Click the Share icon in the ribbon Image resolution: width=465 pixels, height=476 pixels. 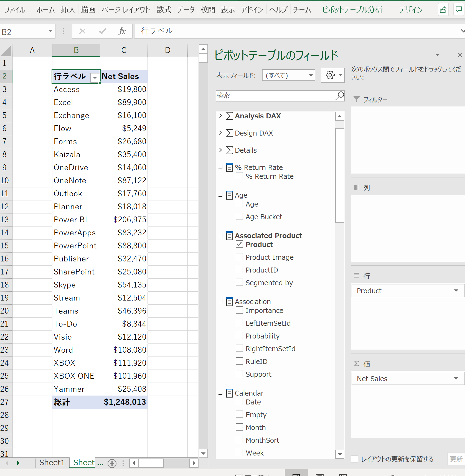[443, 10]
